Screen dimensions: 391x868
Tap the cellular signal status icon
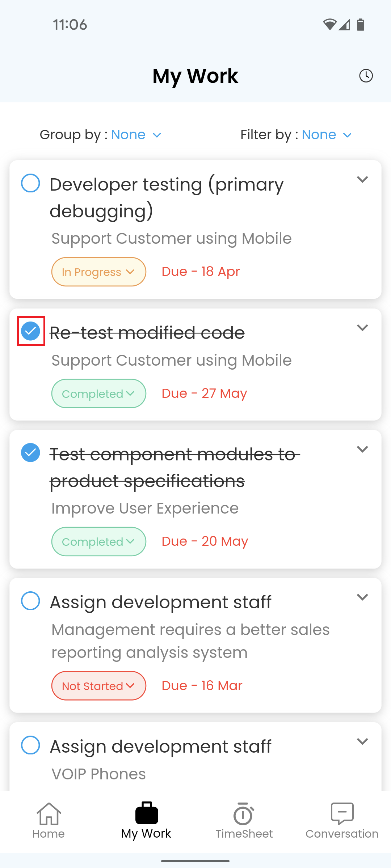pyautogui.click(x=344, y=25)
